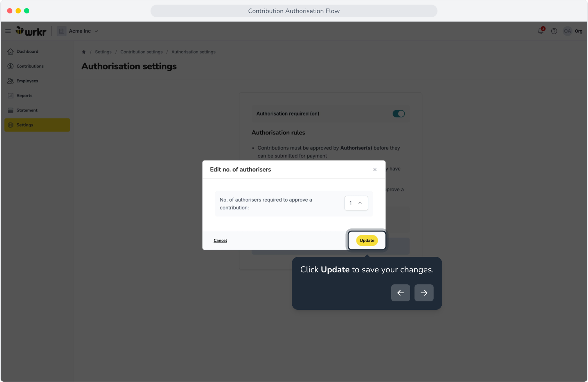Open the number of authorisers dropdown
Viewport: 588px width, 382px height.
356,203
